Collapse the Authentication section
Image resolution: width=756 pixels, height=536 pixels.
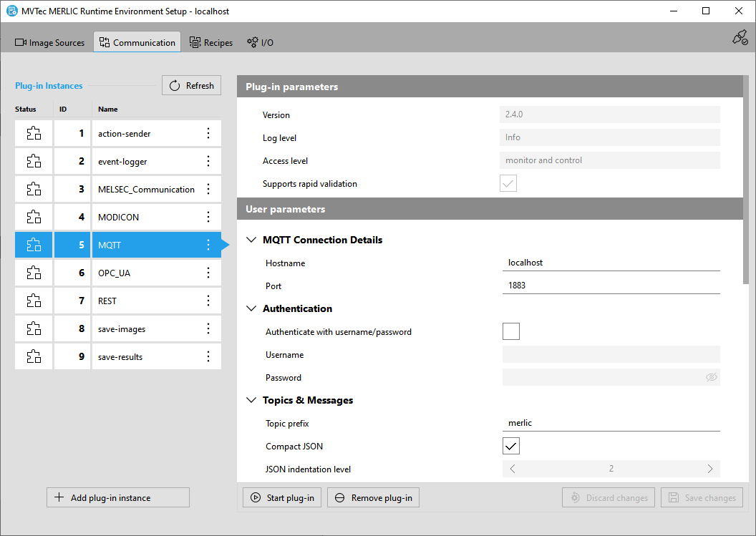[251, 308]
